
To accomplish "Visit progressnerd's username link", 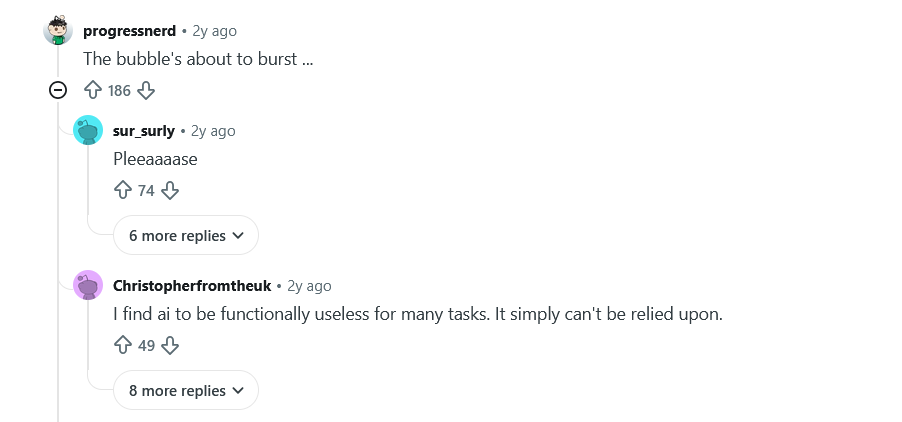I will pyautogui.click(x=129, y=31).
